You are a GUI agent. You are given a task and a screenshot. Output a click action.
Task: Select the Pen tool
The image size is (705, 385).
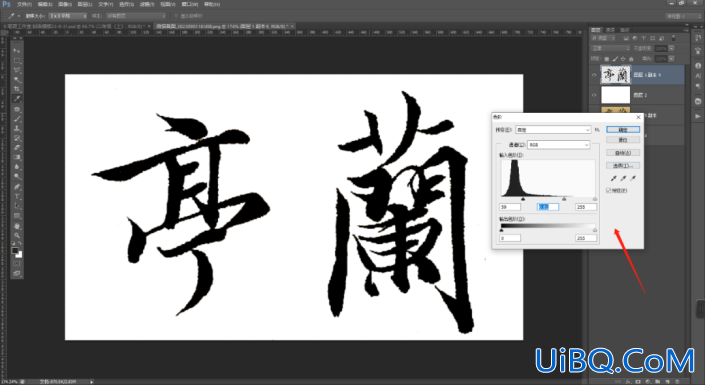tap(17, 187)
